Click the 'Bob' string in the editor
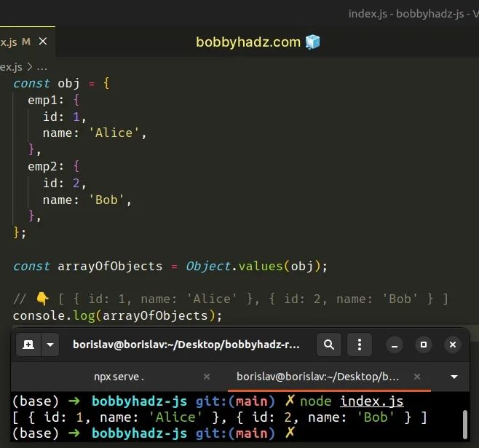Screen dimensions: 479x448 106,200
